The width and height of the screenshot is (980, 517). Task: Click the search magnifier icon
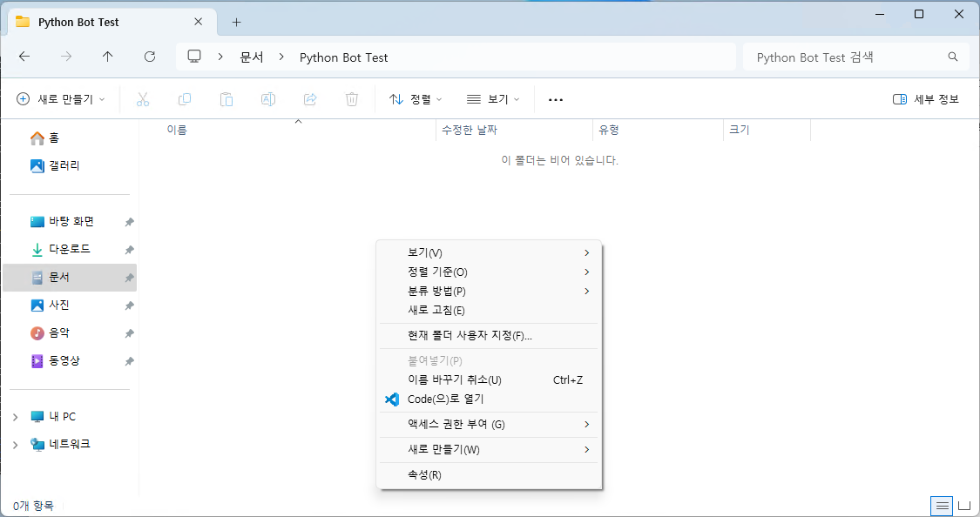[x=952, y=57]
